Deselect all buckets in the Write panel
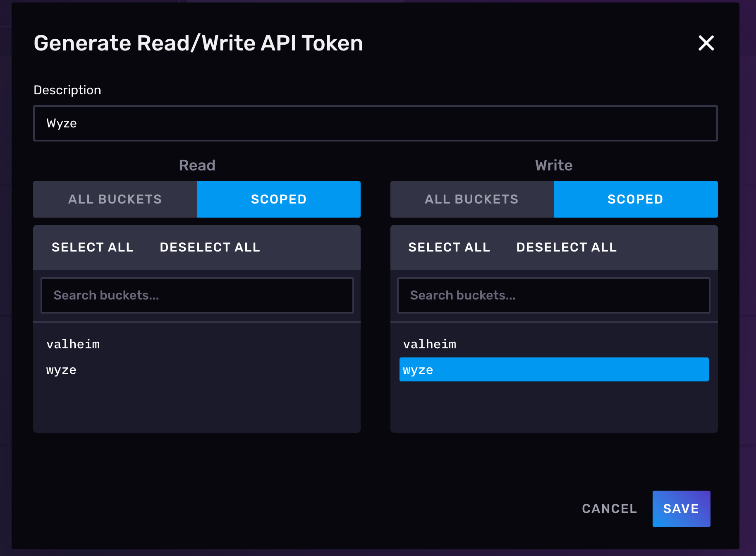This screenshot has width=756, height=556. pyautogui.click(x=566, y=247)
